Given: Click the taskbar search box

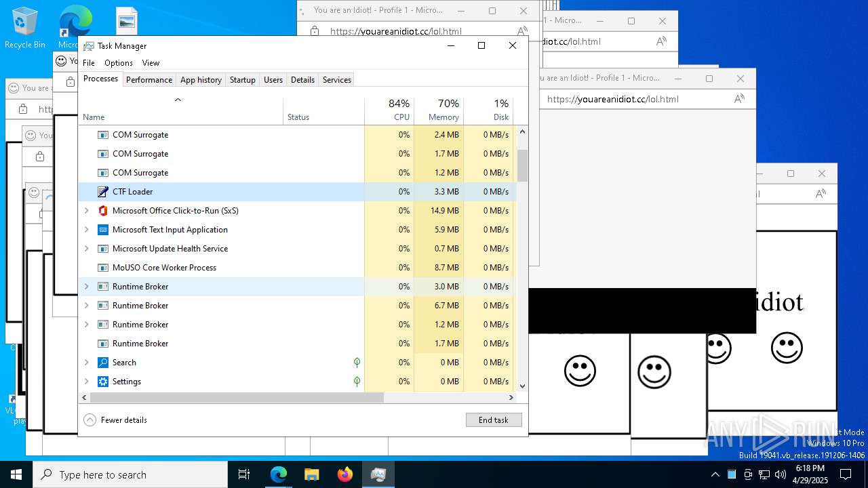Looking at the screenshot, I should point(130,474).
